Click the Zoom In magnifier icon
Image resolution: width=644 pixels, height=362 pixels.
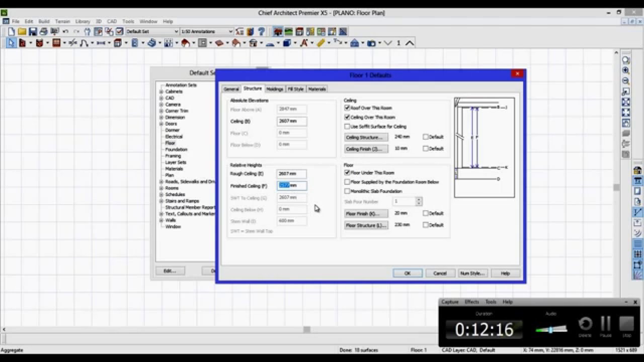[626, 70]
